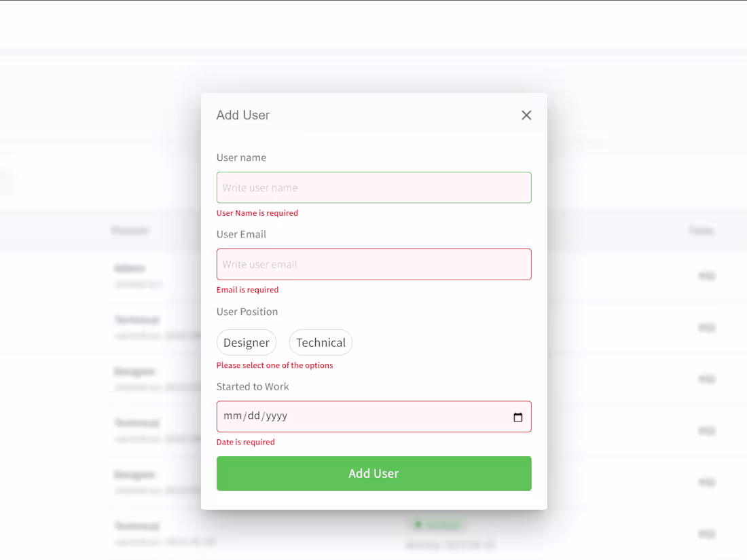Click the "User Position" label
Image resolution: width=747 pixels, height=560 pixels.
(x=247, y=312)
